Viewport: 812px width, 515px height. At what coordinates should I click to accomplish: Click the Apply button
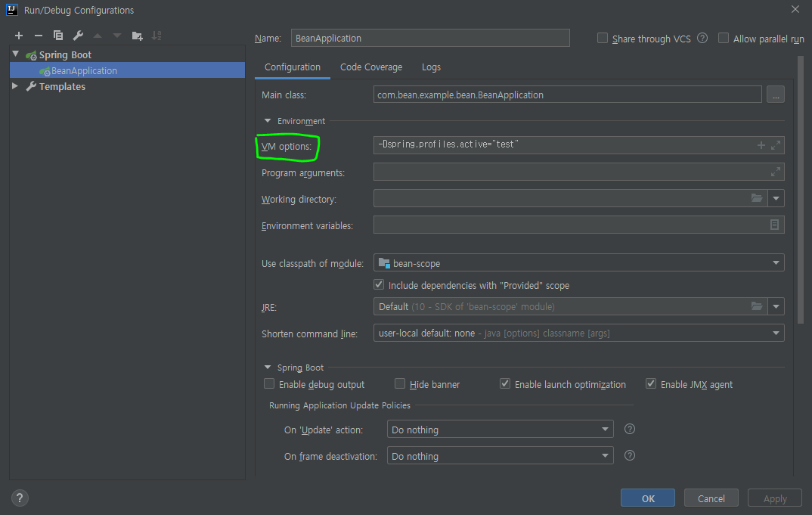click(x=775, y=498)
